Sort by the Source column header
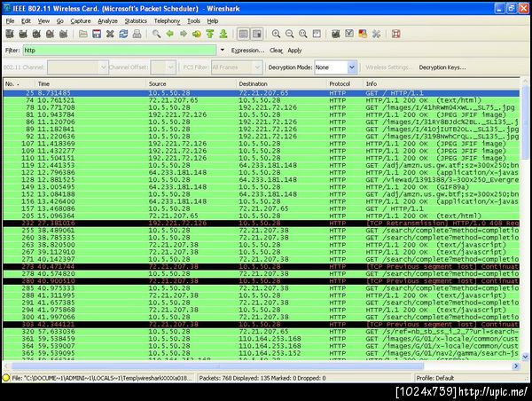 click(x=191, y=83)
